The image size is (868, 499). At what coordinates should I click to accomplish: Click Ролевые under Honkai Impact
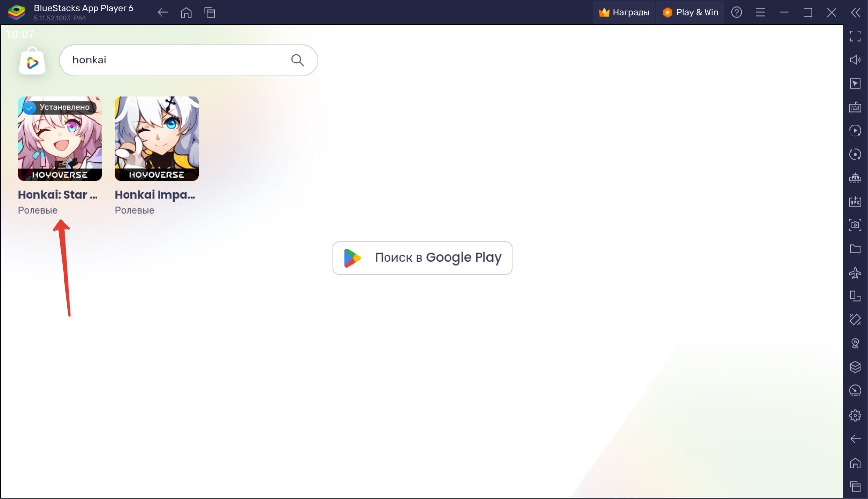click(x=134, y=210)
